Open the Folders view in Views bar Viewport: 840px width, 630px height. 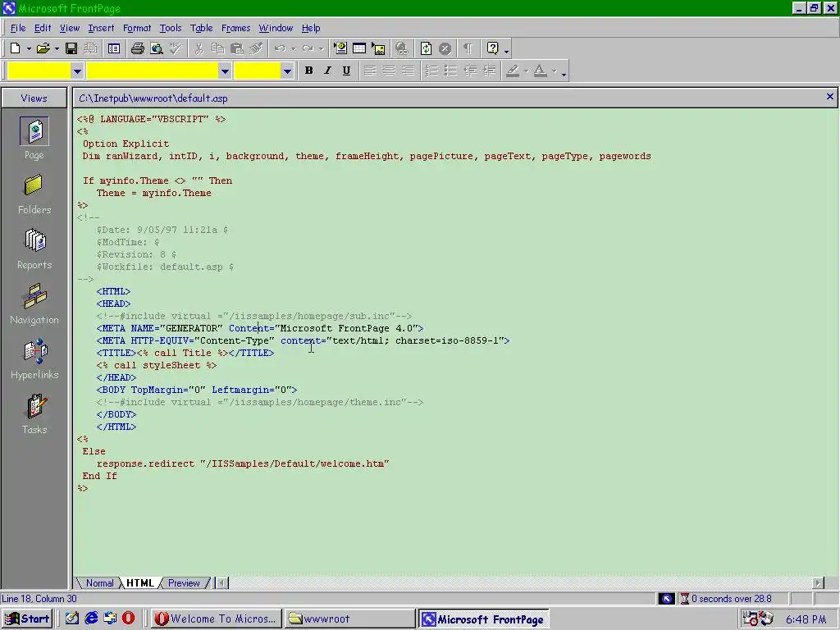(34, 194)
